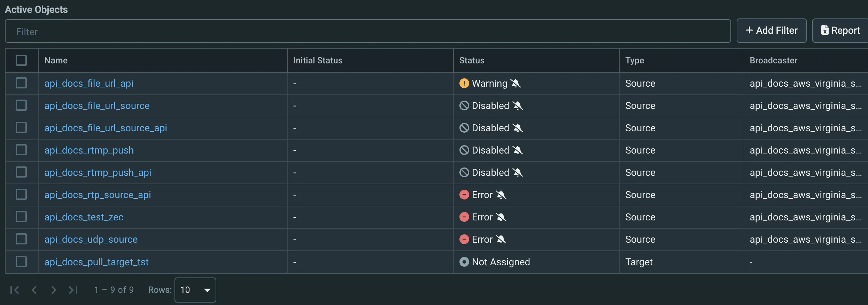Click the Not Assigned status icon
Viewport: 868px width, 305px height.
pyautogui.click(x=464, y=262)
